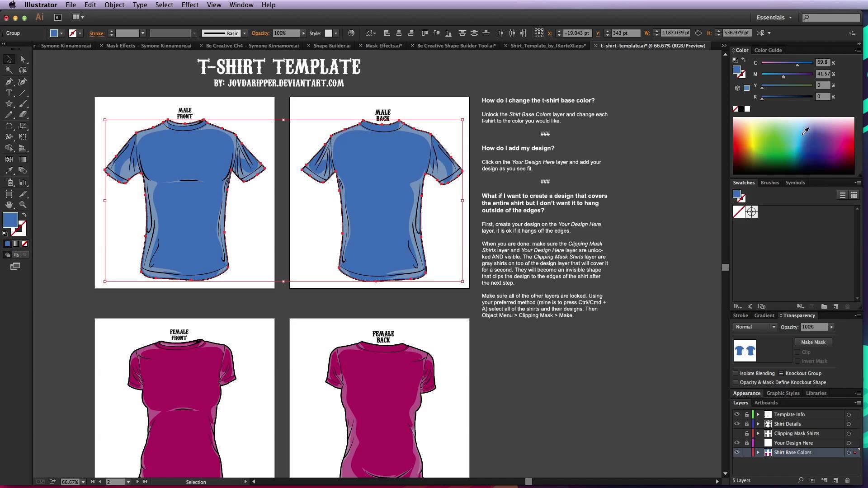The image size is (868, 488).
Task: Toggle visibility of Shirt Base Colors layer
Action: click(736, 452)
